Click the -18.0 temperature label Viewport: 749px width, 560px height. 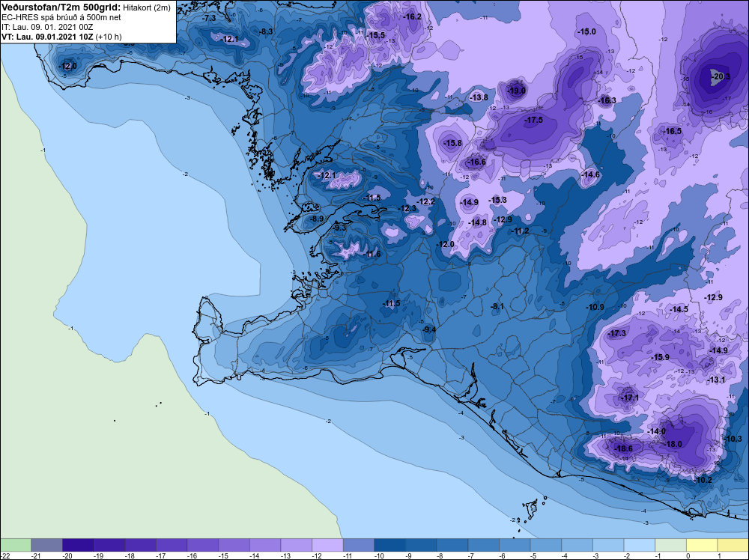[673, 445]
